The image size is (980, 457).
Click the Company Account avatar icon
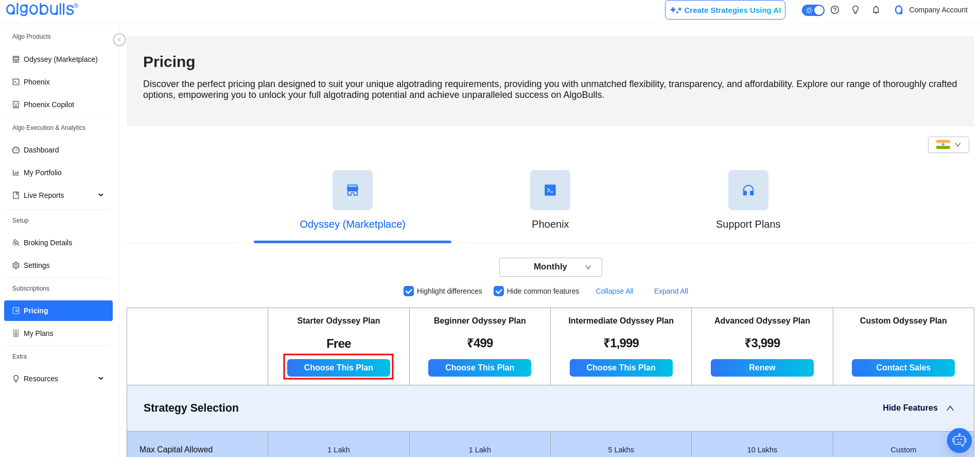click(899, 10)
